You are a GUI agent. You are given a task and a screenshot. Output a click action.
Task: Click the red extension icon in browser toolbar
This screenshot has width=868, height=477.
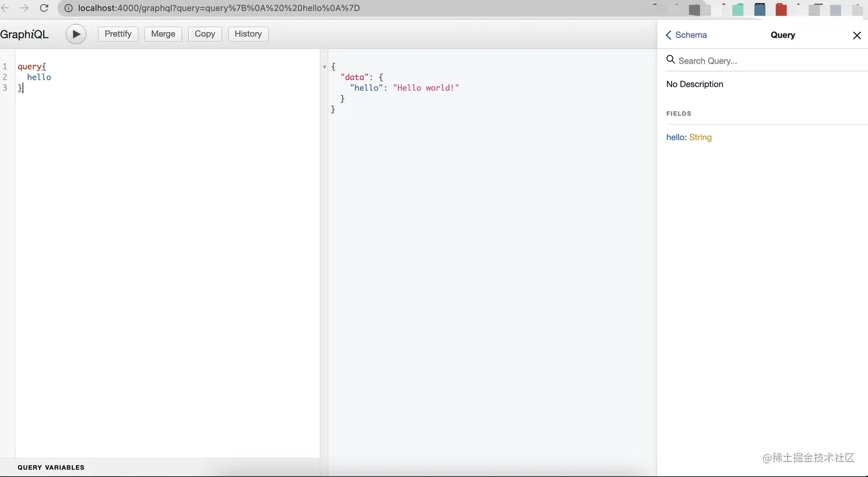[x=781, y=9]
